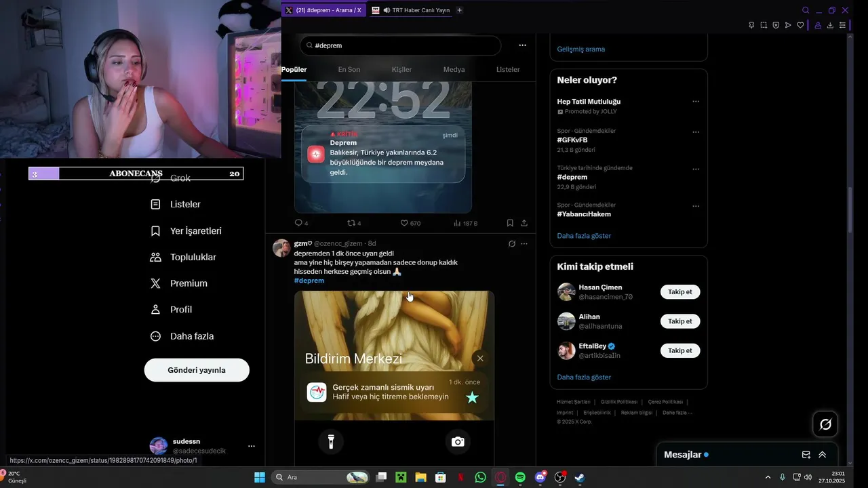Click the heart bookmark icon in toolbar
Viewport: 868px width, 488px height.
(x=800, y=25)
